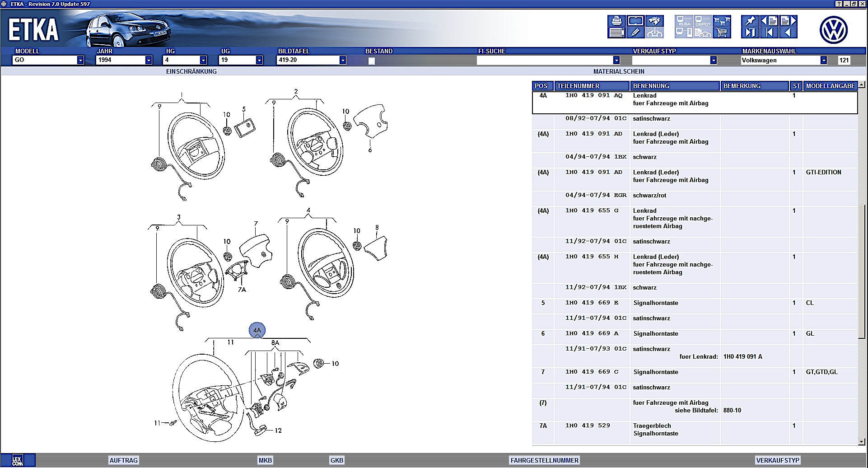This screenshot has height=468, width=868.
Task: Click the pencil edit icon
Action: (x=635, y=33)
